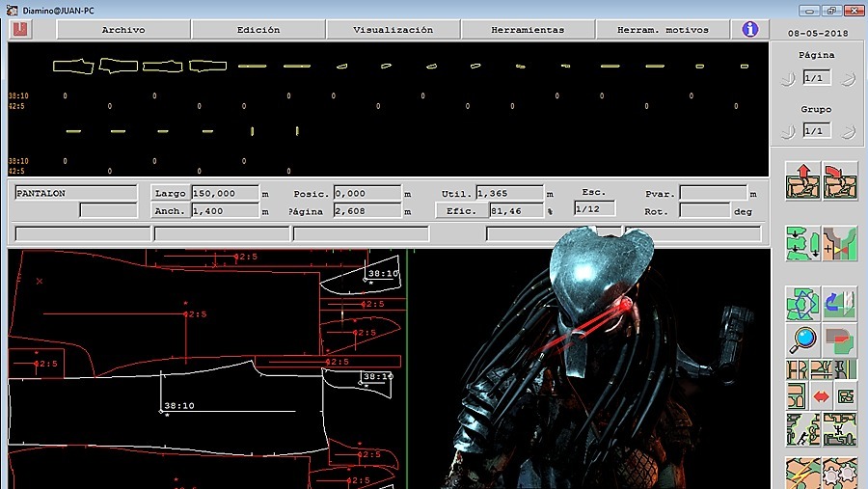Image resolution: width=868 pixels, height=489 pixels.
Task: Click the date text 08-05-2018
Action: click(x=818, y=33)
